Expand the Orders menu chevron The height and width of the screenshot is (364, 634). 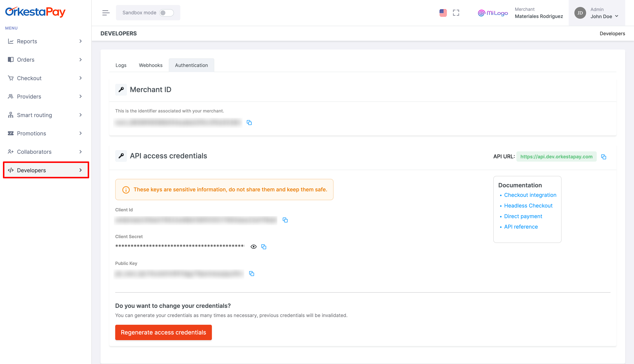(x=81, y=59)
